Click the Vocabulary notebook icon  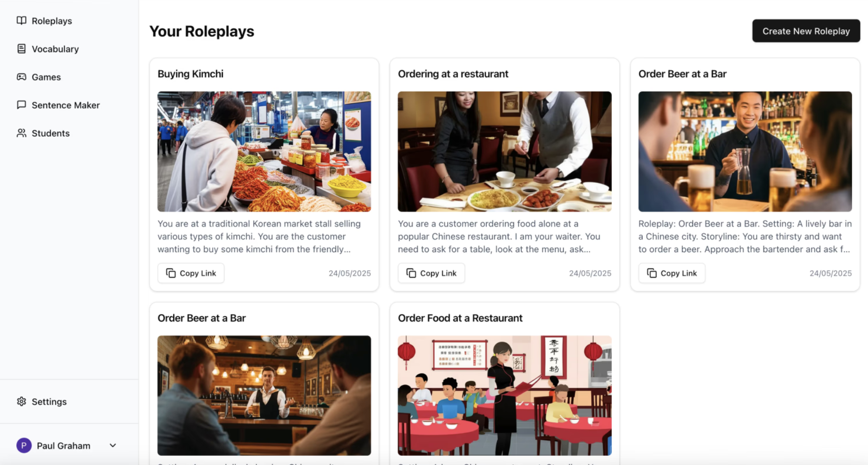point(21,49)
